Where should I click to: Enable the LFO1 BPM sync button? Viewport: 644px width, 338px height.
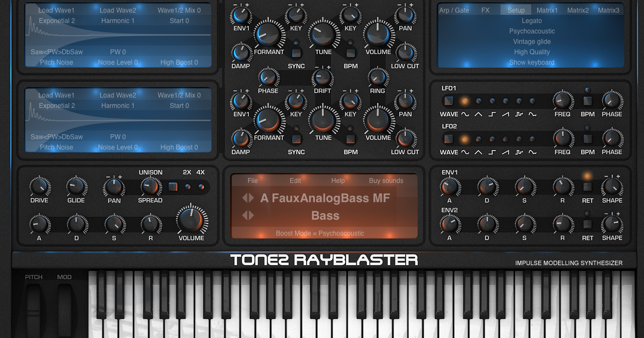point(588,101)
